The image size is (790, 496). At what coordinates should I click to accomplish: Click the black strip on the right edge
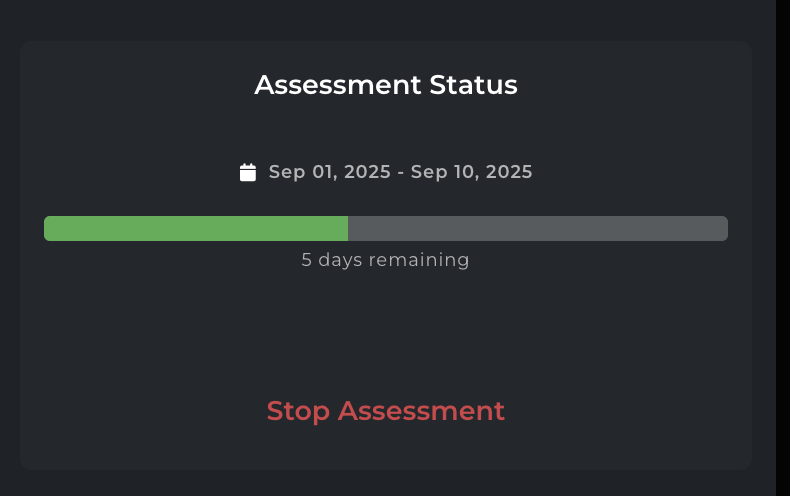[782, 248]
